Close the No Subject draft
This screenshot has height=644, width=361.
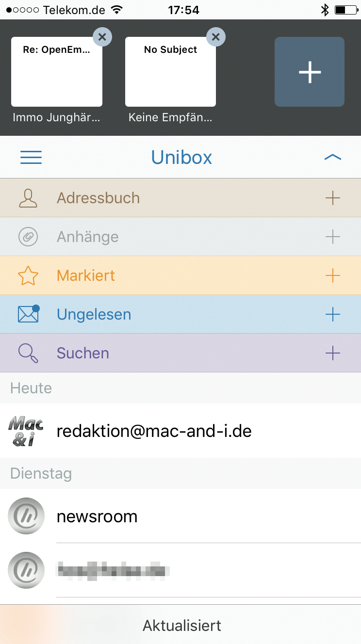(216, 36)
